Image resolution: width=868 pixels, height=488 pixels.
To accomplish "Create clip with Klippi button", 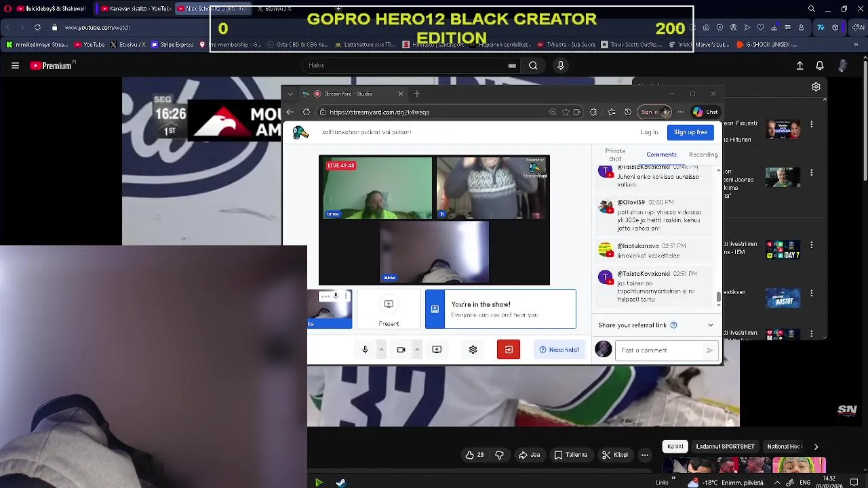I will pyautogui.click(x=614, y=455).
